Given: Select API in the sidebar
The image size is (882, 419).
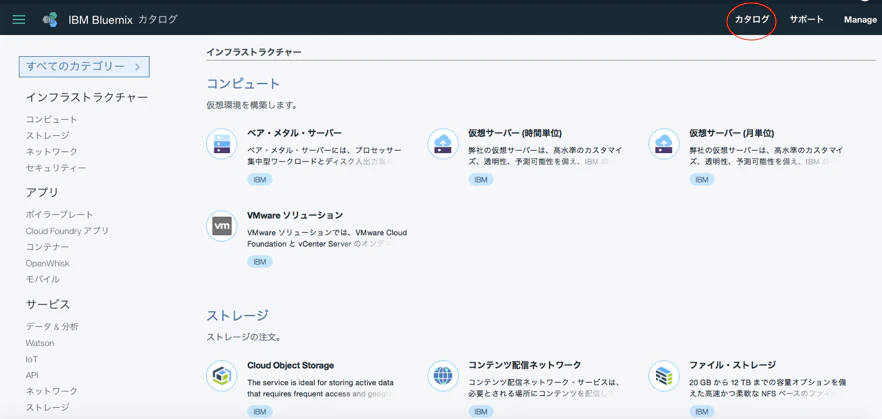Looking at the screenshot, I should 32,376.
